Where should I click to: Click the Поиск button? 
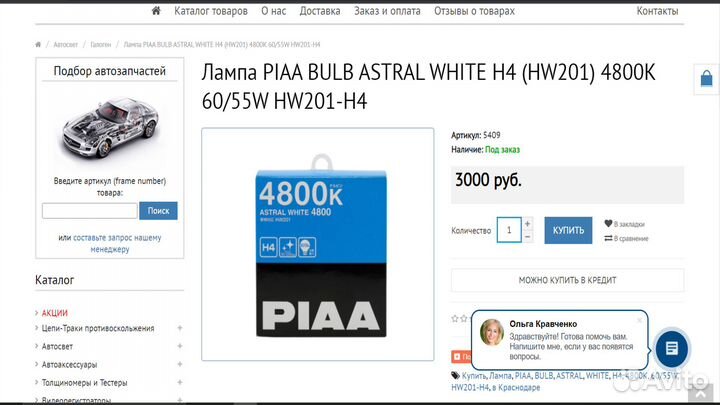[158, 211]
